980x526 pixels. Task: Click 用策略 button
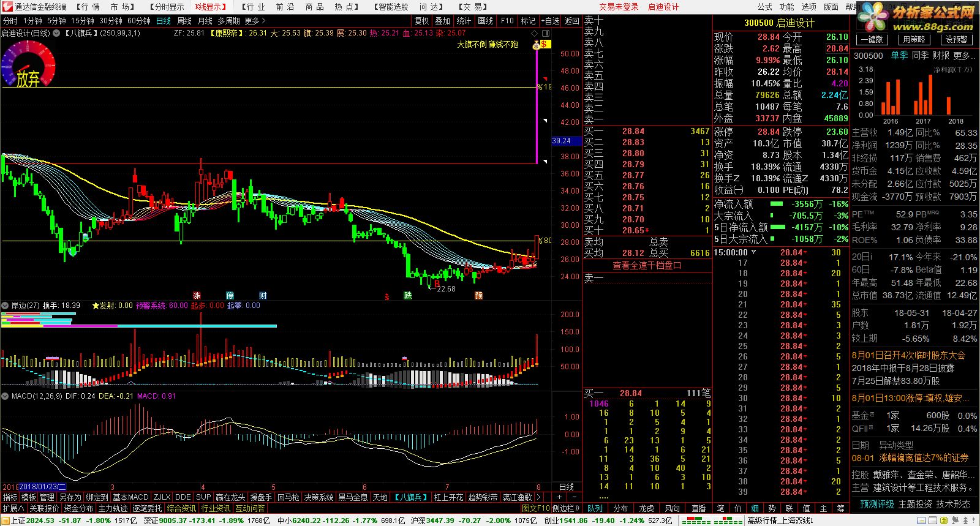coord(914,39)
